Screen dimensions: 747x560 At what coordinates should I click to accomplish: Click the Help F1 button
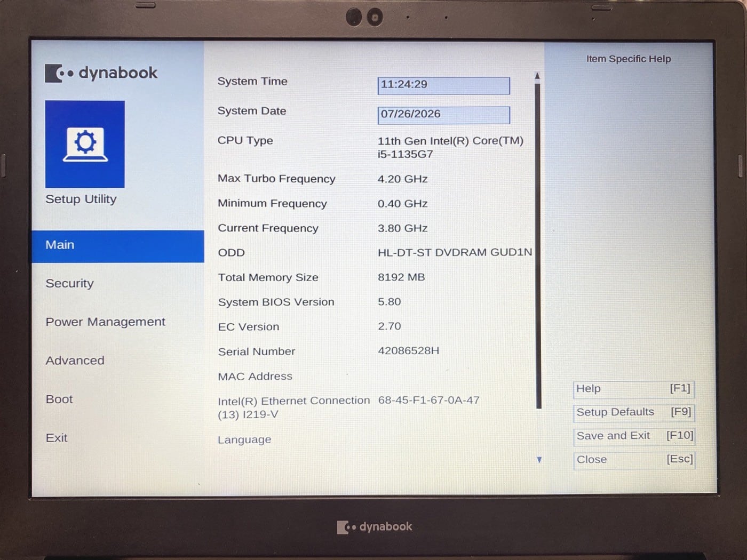point(634,389)
